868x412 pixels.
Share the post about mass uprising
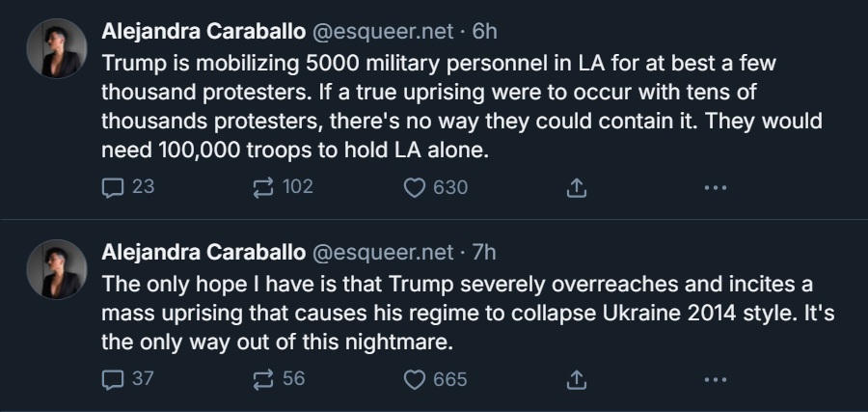point(576,379)
